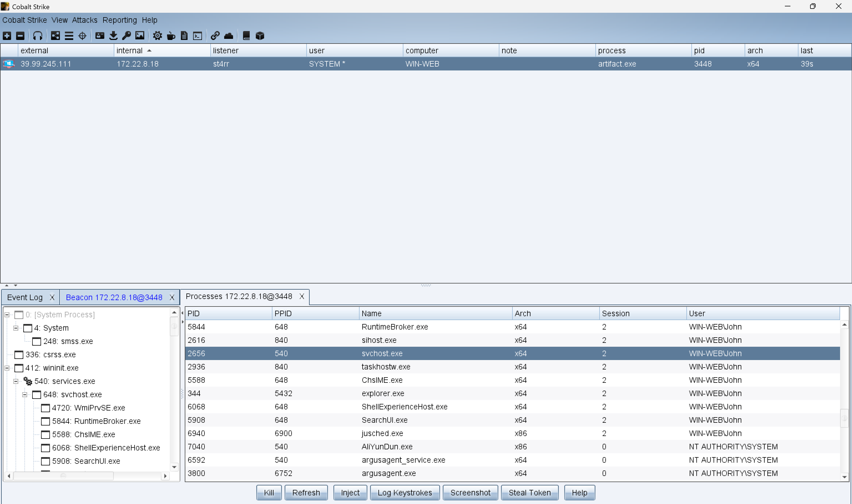Click the process tree horizontal scrollbar
852x504 pixels.
[63, 476]
